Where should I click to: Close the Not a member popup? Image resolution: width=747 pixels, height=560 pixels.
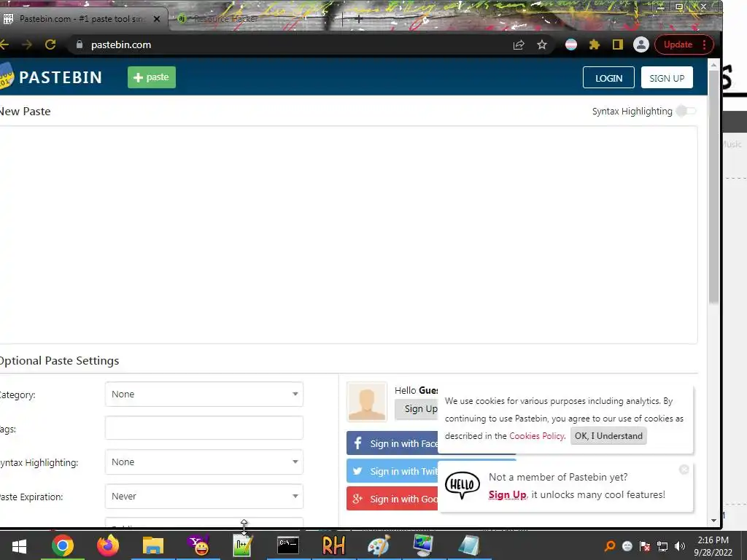pyautogui.click(x=684, y=470)
